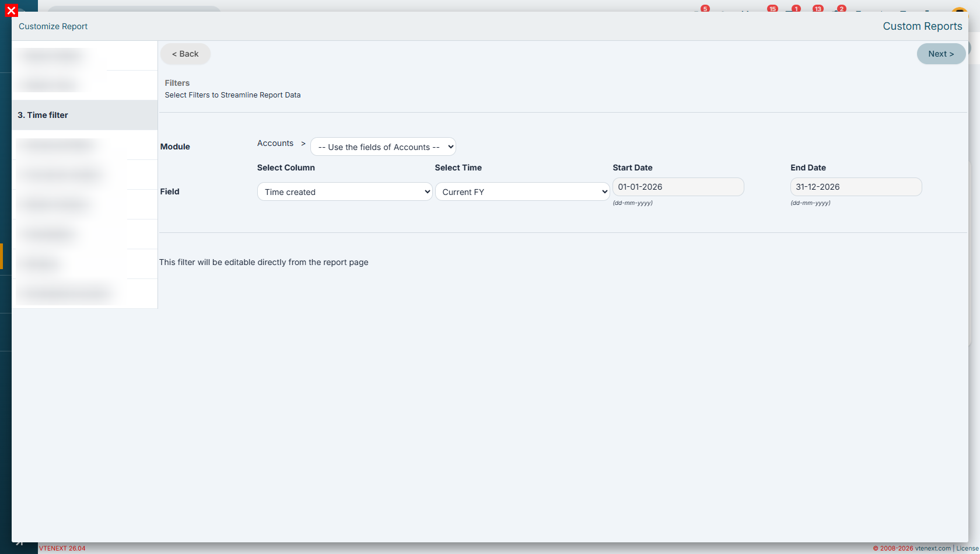Go back with the < Back button
Image resolution: width=980 pixels, height=554 pixels.
pyautogui.click(x=185, y=54)
